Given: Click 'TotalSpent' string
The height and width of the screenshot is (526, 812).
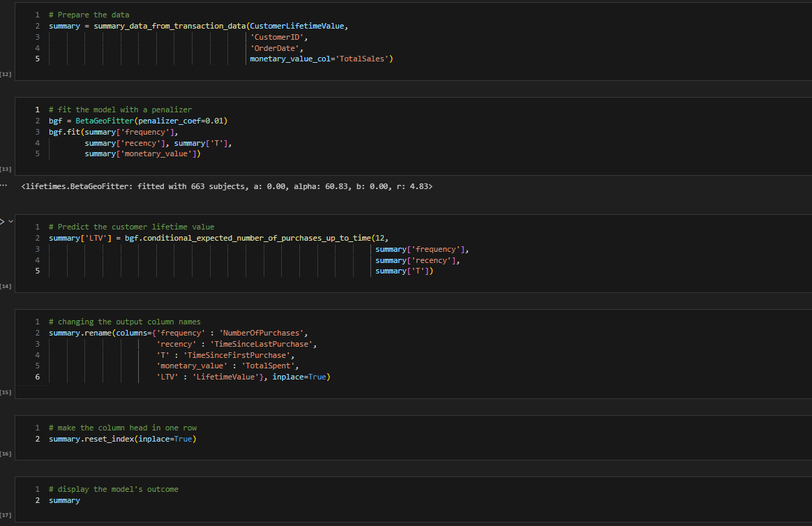Looking at the screenshot, I should pyautogui.click(x=268, y=366).
